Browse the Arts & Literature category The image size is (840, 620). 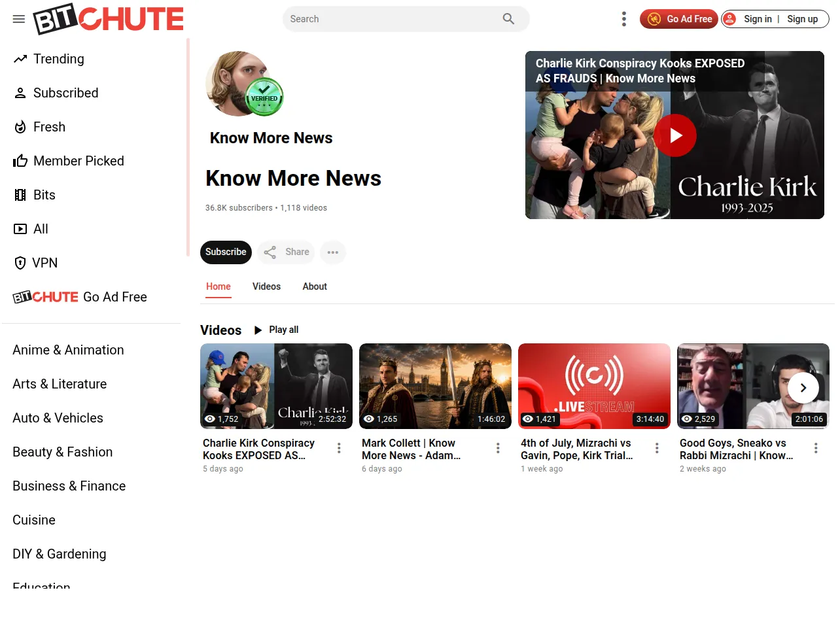pos(60,384)
